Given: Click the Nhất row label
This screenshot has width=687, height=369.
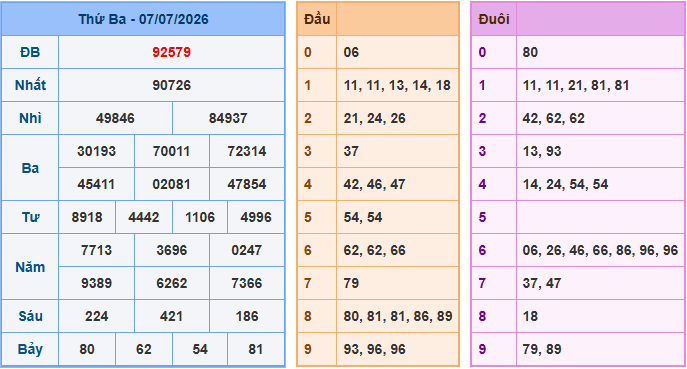Looking at the screenshot, I should click(30, 85).
